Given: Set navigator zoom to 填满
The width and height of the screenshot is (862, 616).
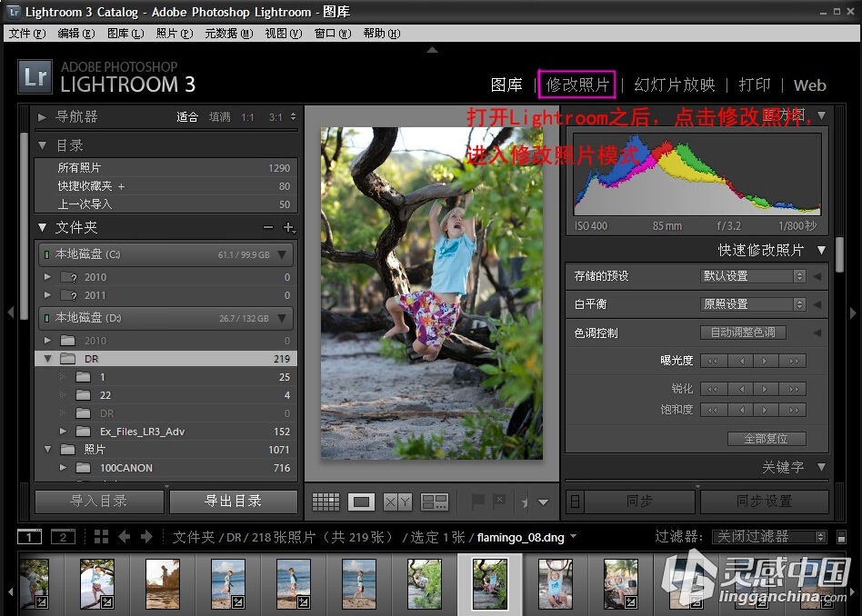Looking at the screenshot, I should (220, 117).
